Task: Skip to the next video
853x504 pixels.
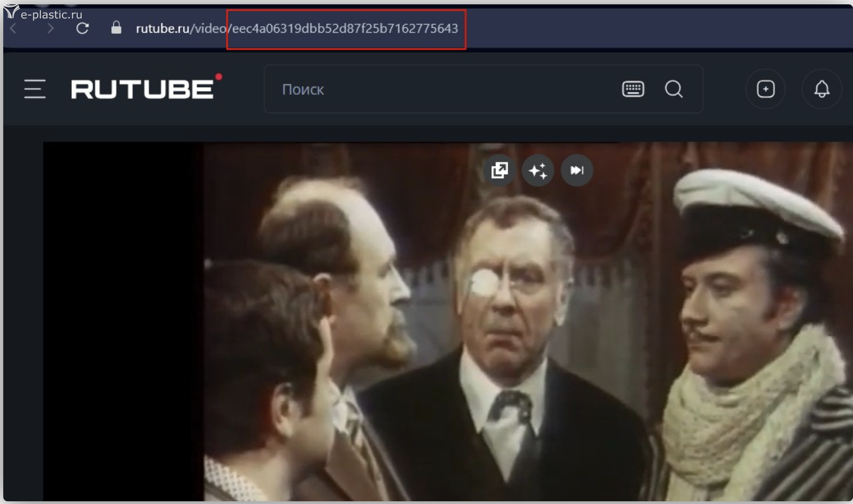Action: (x=576, y=170)
